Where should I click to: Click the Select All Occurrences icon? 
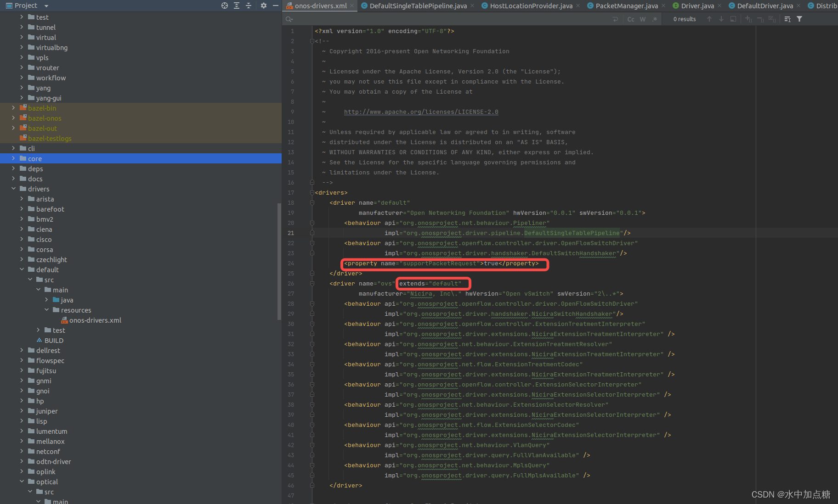click(x=772, y=19)
